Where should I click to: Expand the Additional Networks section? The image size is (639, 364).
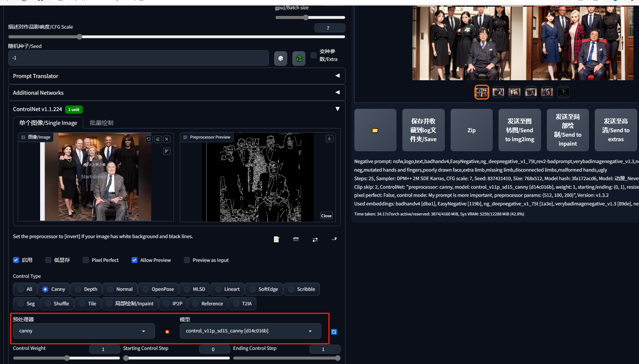(177, 92)
